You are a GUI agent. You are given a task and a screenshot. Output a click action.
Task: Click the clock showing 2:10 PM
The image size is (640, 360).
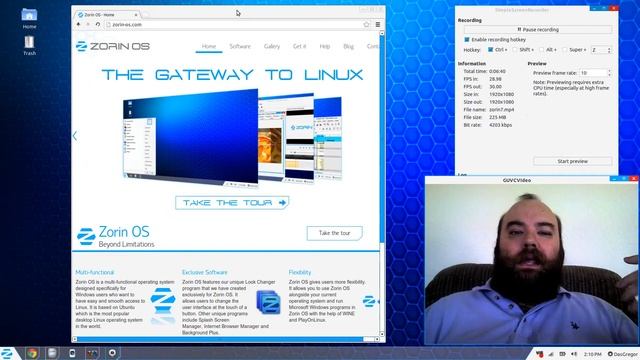point(593,354)
